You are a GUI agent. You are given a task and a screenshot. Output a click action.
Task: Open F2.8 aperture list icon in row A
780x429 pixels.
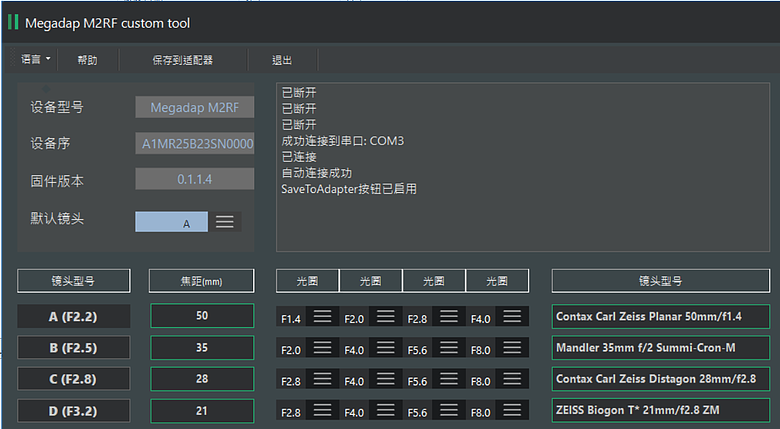coord(449,317)
